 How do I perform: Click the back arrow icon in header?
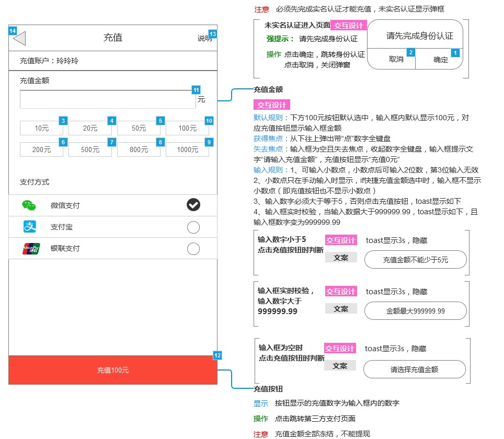(19, 39)
